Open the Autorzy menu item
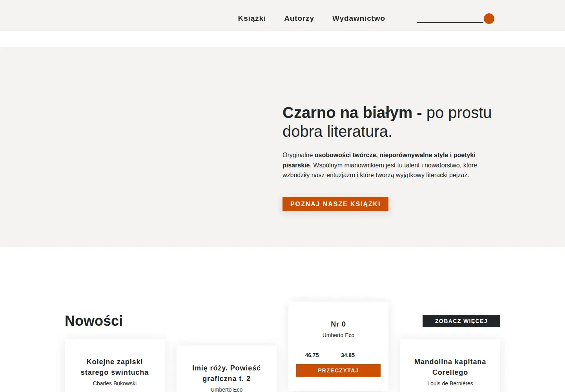 (x=299, y=18)
